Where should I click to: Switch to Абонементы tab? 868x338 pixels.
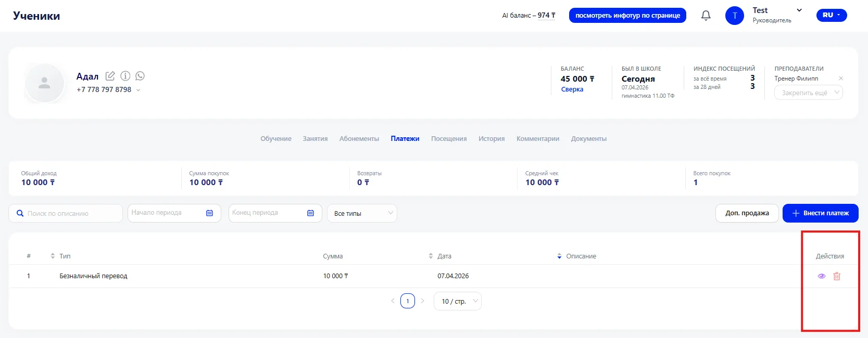point(359,139)
